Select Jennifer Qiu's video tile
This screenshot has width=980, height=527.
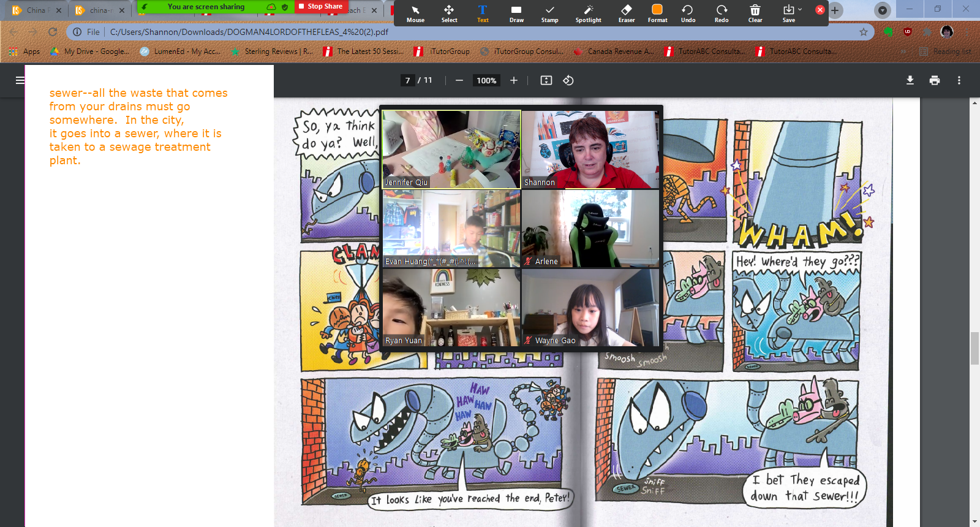451,150
